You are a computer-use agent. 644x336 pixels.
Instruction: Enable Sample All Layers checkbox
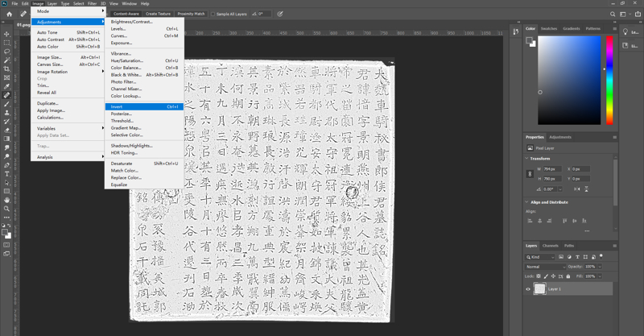213,14
